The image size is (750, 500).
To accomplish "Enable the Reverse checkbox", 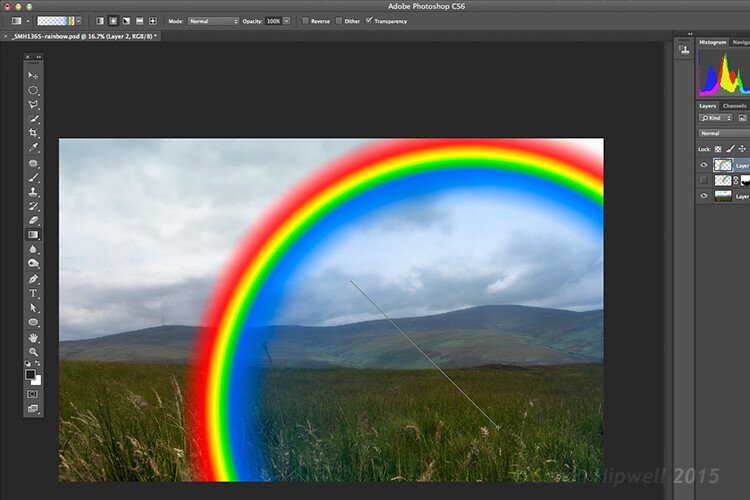I will (x=305, y=21).
